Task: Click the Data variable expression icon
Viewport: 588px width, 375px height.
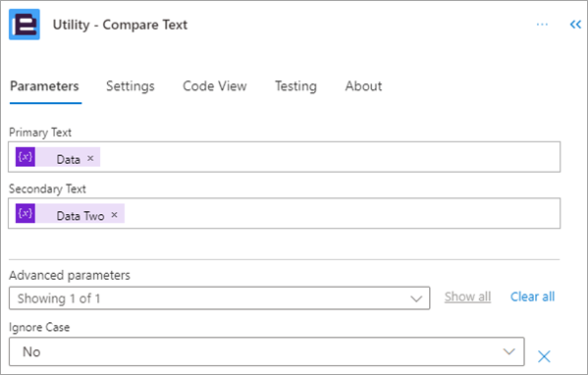Action: point(26,157)
